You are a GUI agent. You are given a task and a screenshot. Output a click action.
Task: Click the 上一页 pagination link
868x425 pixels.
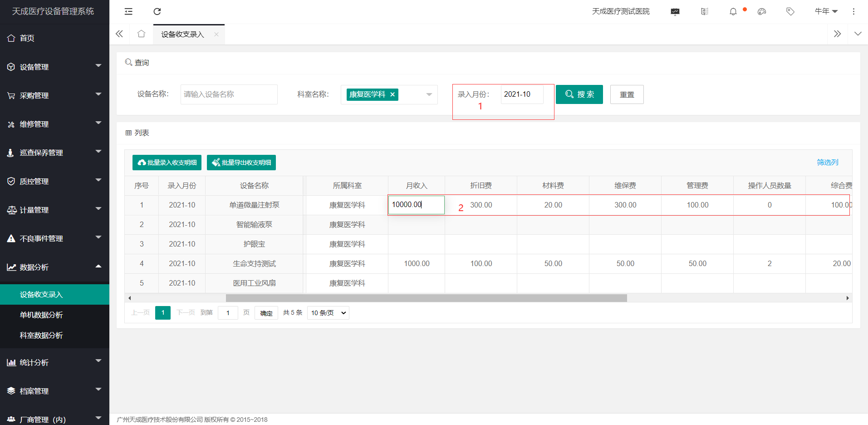[x=140, y=313]
